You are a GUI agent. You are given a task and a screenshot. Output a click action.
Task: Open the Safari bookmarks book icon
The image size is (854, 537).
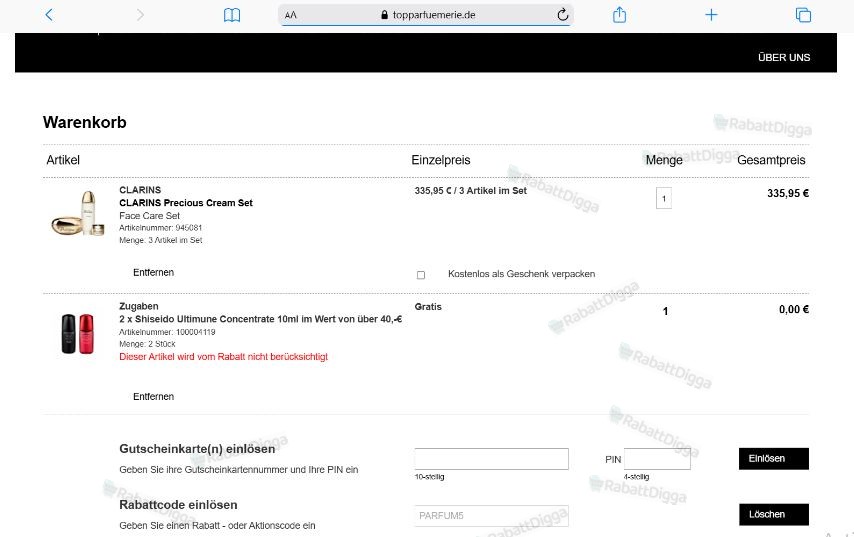coord(232,15)
